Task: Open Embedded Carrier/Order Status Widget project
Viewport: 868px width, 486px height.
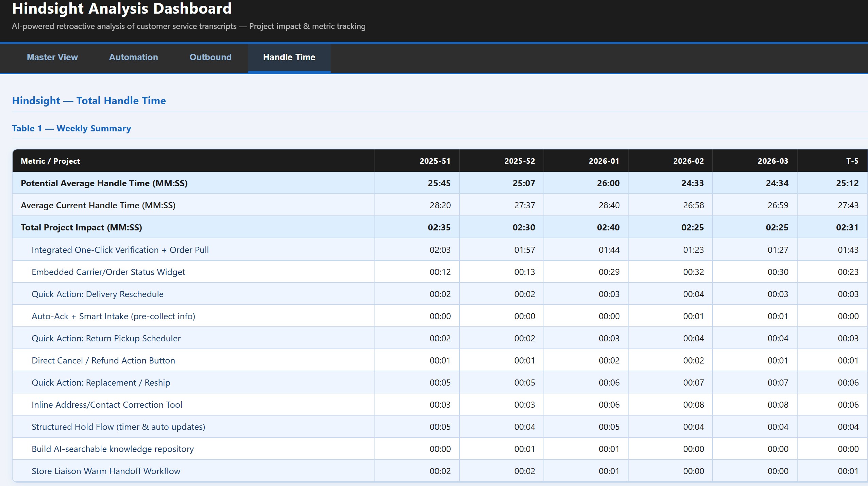Action: point(108,272)
